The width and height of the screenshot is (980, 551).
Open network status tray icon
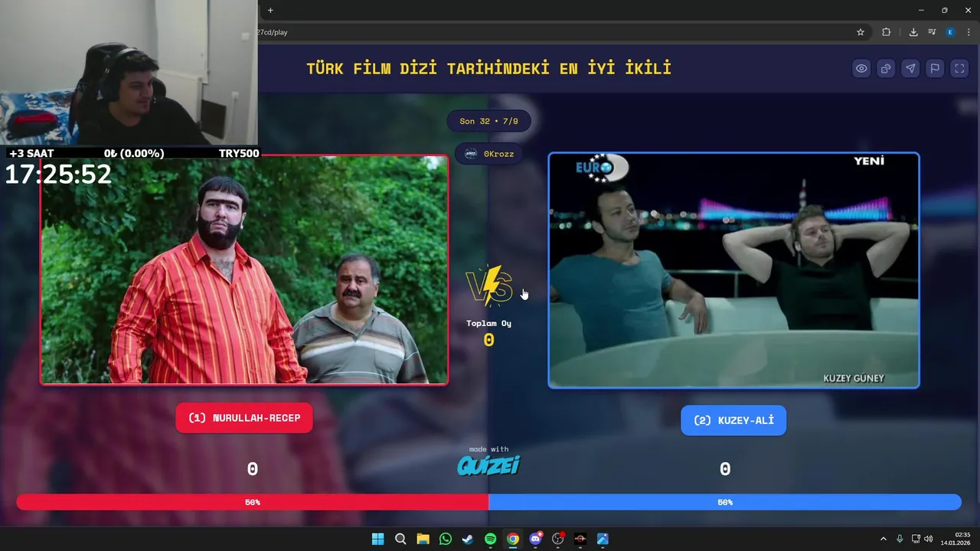point(916,539)
